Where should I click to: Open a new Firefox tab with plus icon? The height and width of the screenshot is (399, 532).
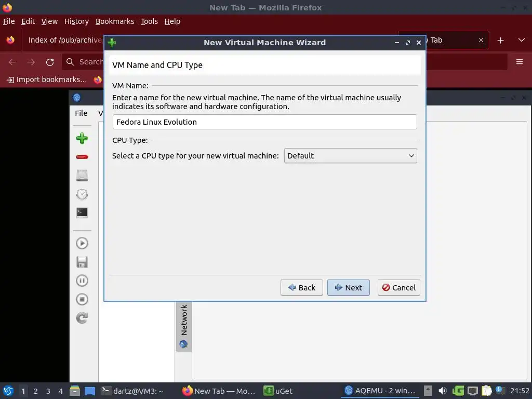coord(500,41)
